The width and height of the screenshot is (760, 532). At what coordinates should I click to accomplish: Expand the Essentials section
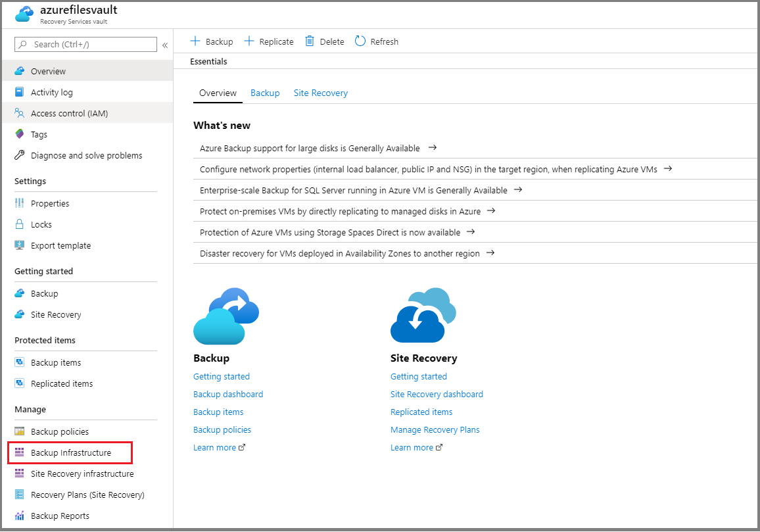[x=208, y=61]
